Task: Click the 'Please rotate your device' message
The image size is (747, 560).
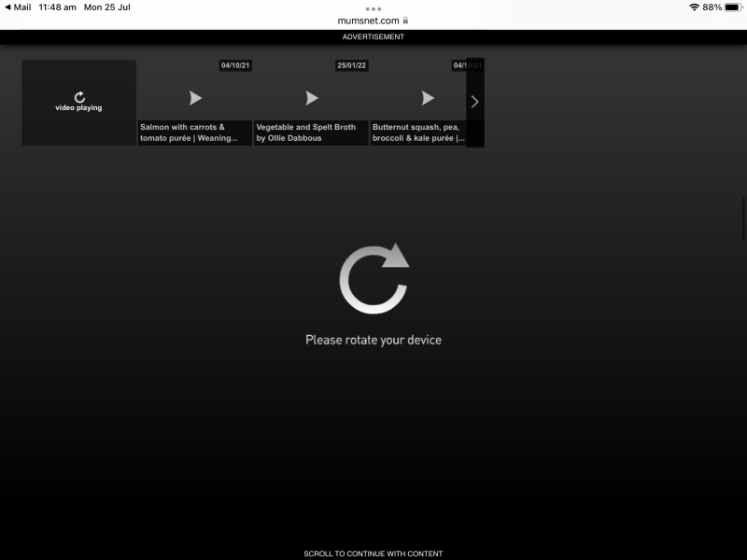Action: (x=373, y=340)
